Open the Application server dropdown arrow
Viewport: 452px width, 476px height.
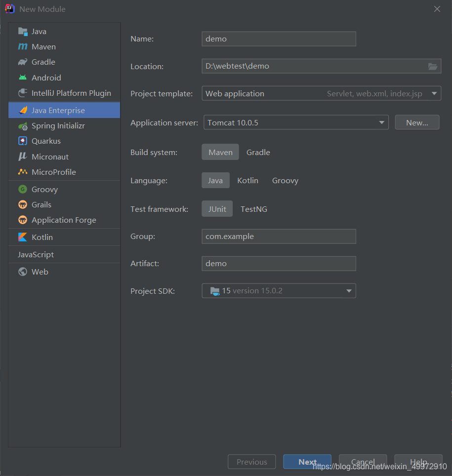pyautogui.click(x=381, y=122)
